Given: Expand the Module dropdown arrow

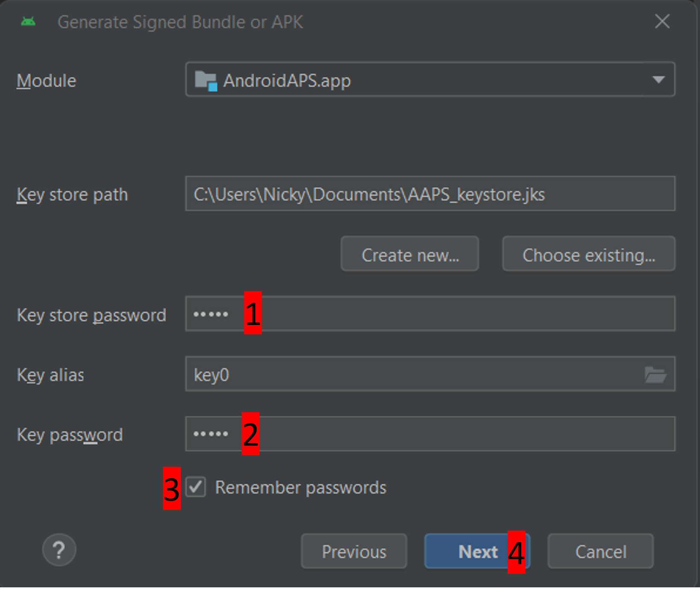Looking at the screenshot, I should click(659, 80).
